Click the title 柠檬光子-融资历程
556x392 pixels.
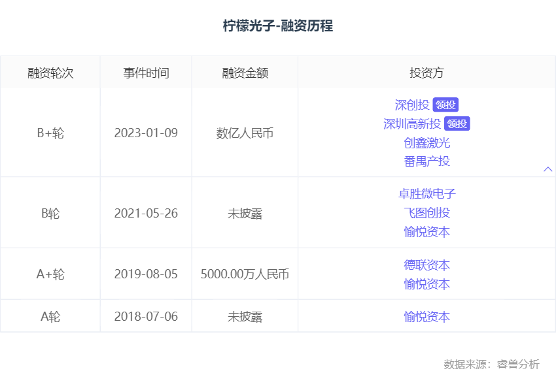pos(278,26)
